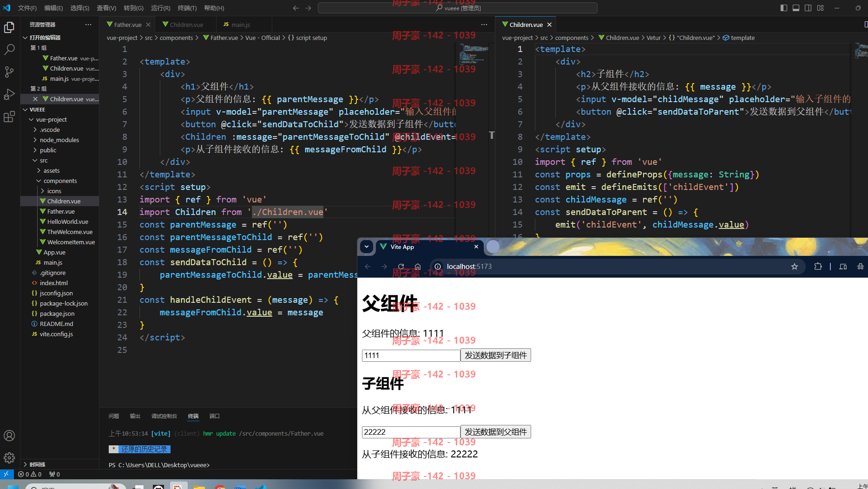View site information for localhost
The width and height of the screenshot is (868, 489).
[x=437, y=267]
